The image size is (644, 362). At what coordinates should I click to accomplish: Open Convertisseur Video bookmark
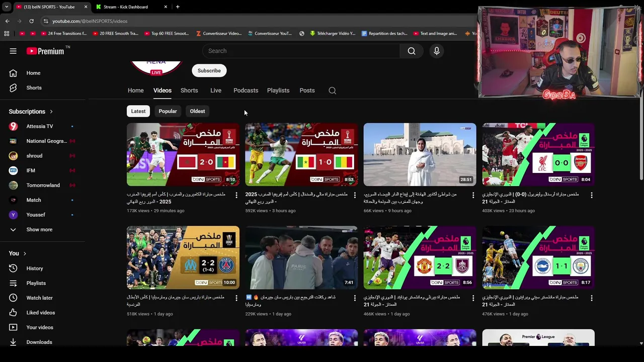pos(219,34)
